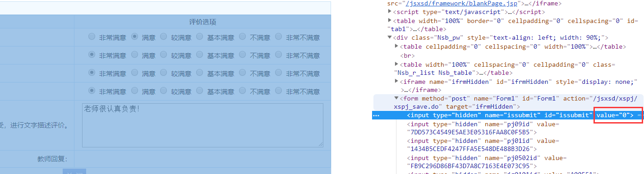Select 较满意 radio in the first evaluation row
This screenshot has height=174, width=644.
pyautogui.click(x=164, y=37)
